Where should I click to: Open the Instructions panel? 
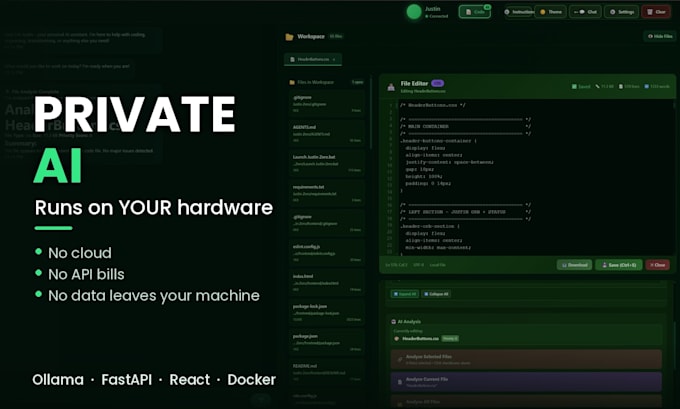pos(519,12)
